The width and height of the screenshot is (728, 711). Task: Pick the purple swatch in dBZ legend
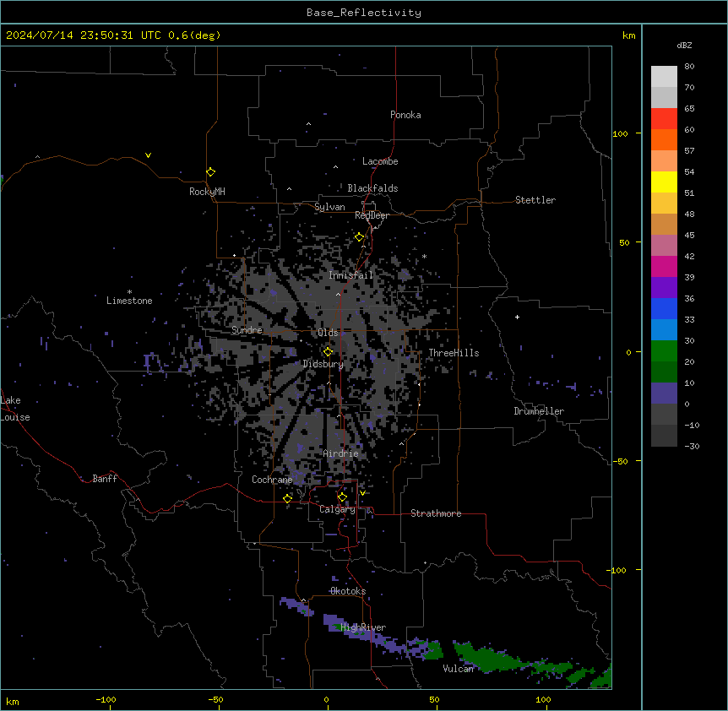coord(664,288)
